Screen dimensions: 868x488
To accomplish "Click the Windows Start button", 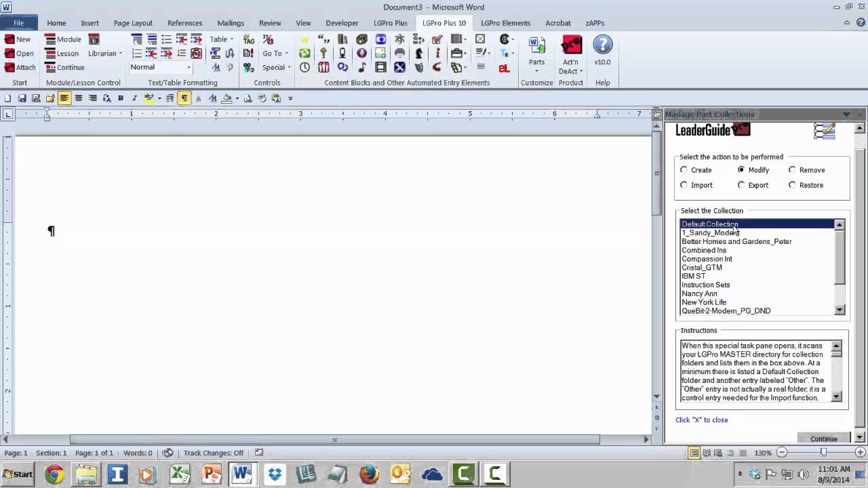I will 18,474.
